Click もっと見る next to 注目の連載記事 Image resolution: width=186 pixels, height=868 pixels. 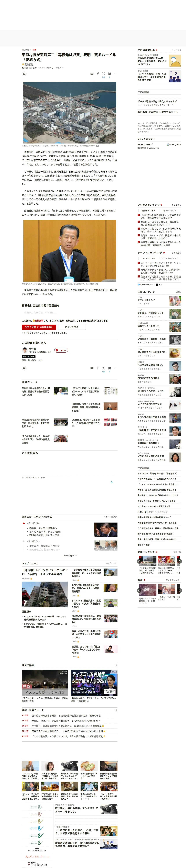(x=176, y=50)
